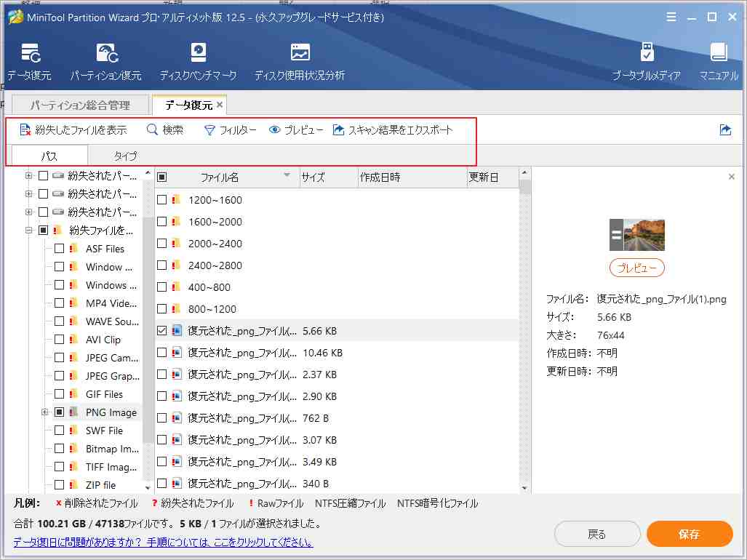747x560 pixels.
Task: Sort by 作成日時 column header
Action: [x=412, y=177]
